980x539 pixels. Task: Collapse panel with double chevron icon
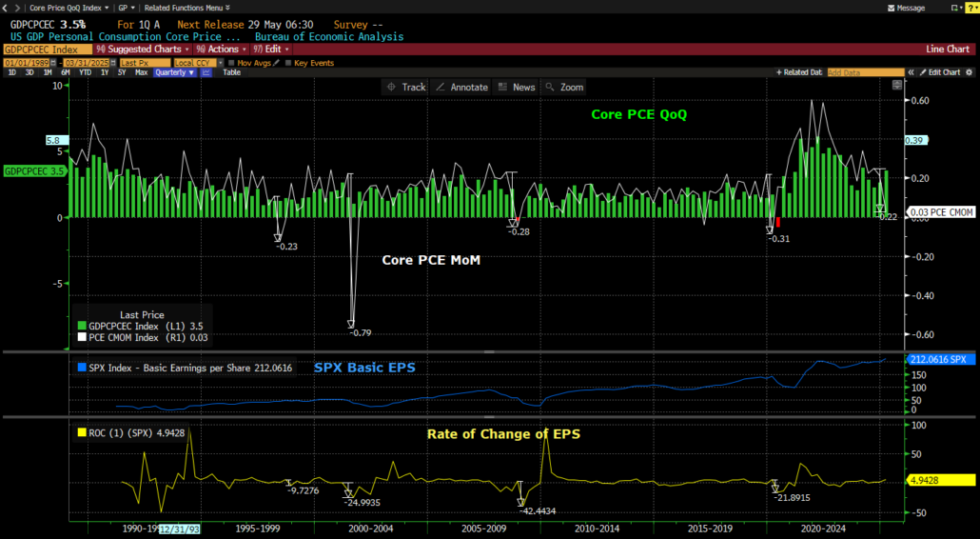click(911, 72)
